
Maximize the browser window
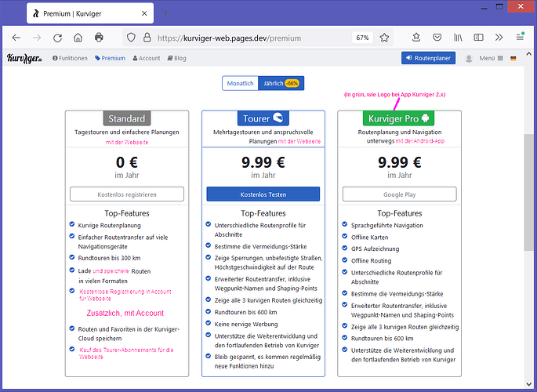click(499, 6)
